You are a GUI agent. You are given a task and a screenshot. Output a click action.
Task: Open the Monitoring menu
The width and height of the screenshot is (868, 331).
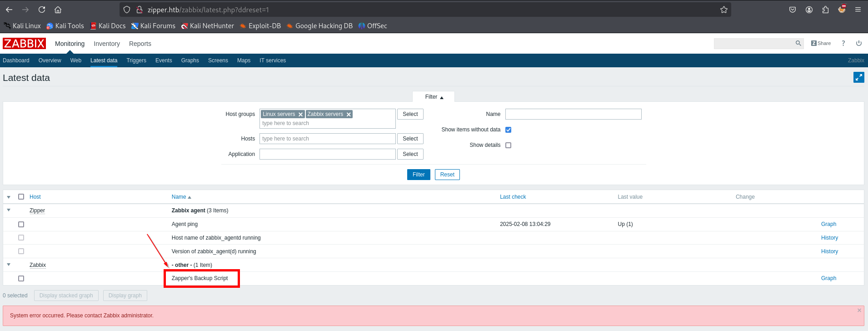pyautogui.click(x=70, y=44)
